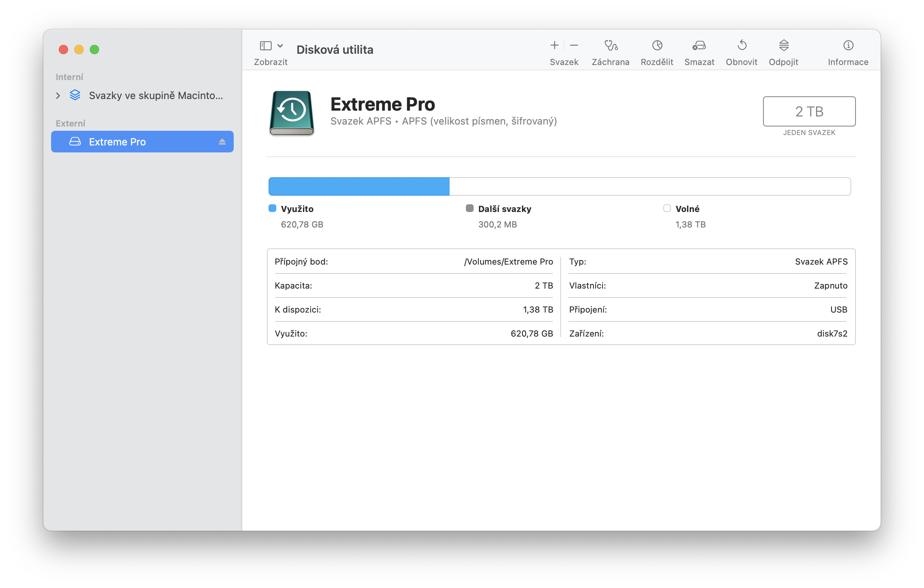This screenshot has width=924, height=588.
Task: Click the USB connection value
Action: [839, 309]
